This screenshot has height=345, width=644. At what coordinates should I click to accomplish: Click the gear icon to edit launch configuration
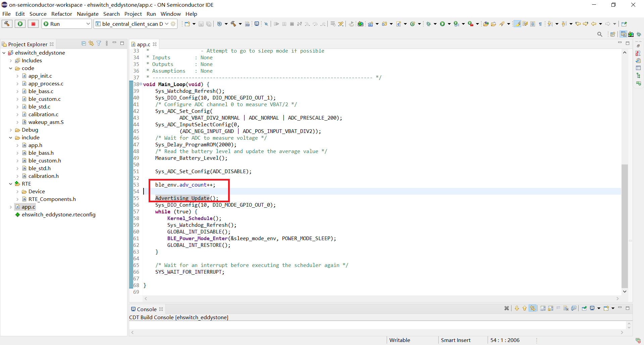point(173,24)
